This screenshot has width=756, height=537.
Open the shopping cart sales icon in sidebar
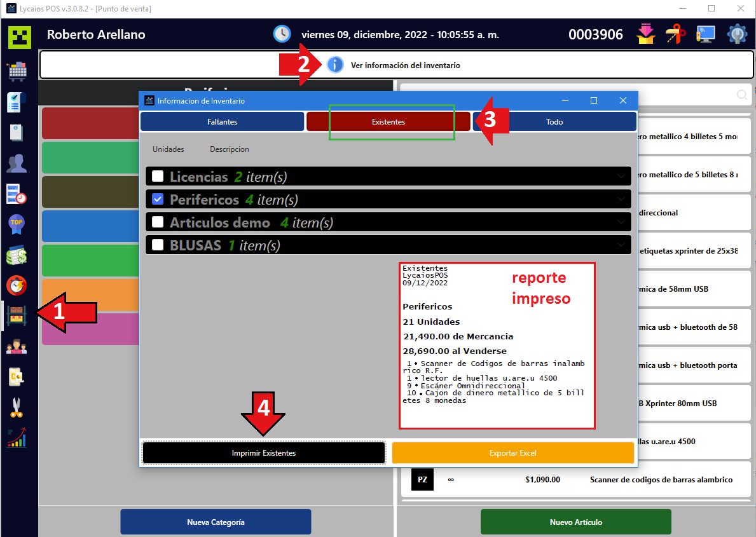(x=17, y=71)
